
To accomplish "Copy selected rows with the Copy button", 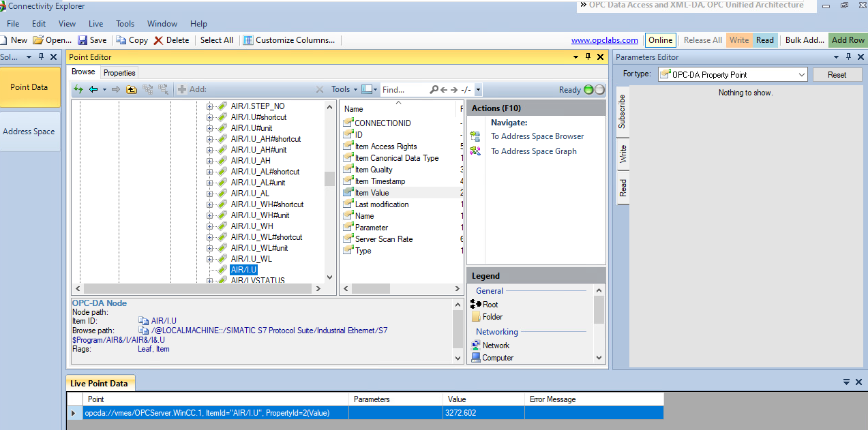I will (132, 40).
